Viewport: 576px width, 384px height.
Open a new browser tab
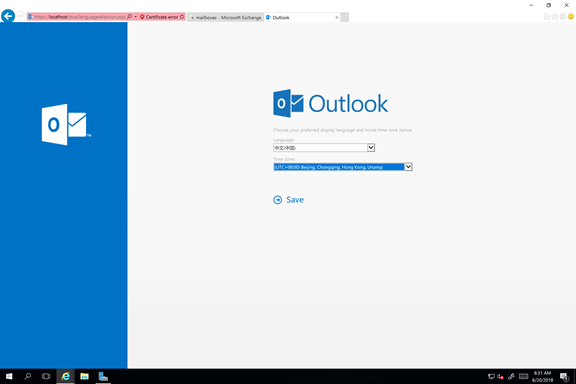pyautogui.click(x=345, y=17)
